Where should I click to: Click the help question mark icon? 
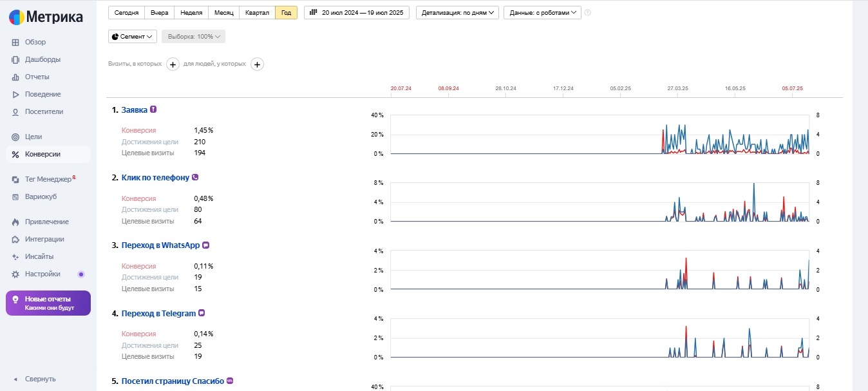[587, 12]
